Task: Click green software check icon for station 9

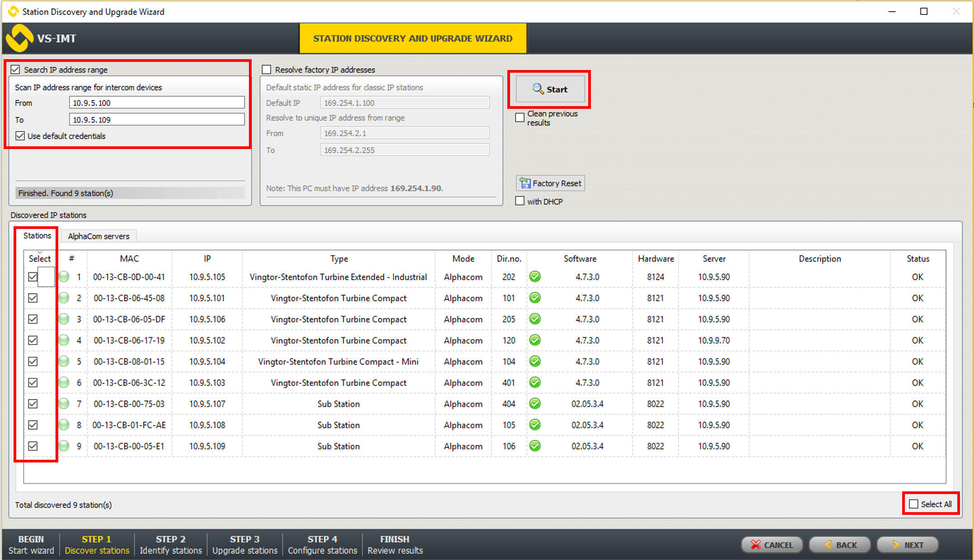Action: click(535, 446)
